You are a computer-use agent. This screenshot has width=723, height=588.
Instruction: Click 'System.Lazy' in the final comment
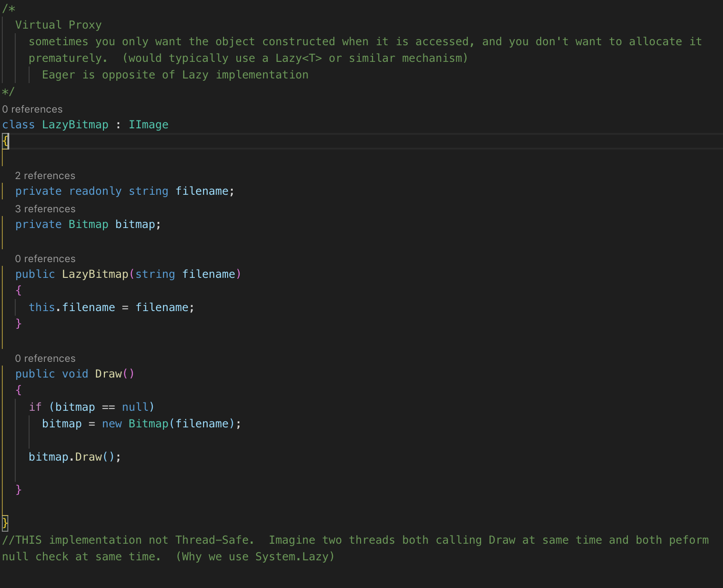click(x=292, y=557)
